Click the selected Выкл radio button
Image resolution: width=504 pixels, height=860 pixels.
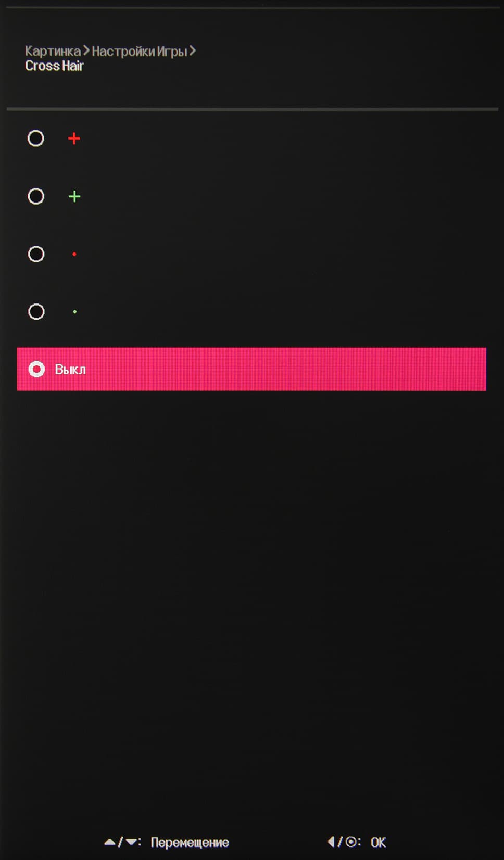coord(36,369)
